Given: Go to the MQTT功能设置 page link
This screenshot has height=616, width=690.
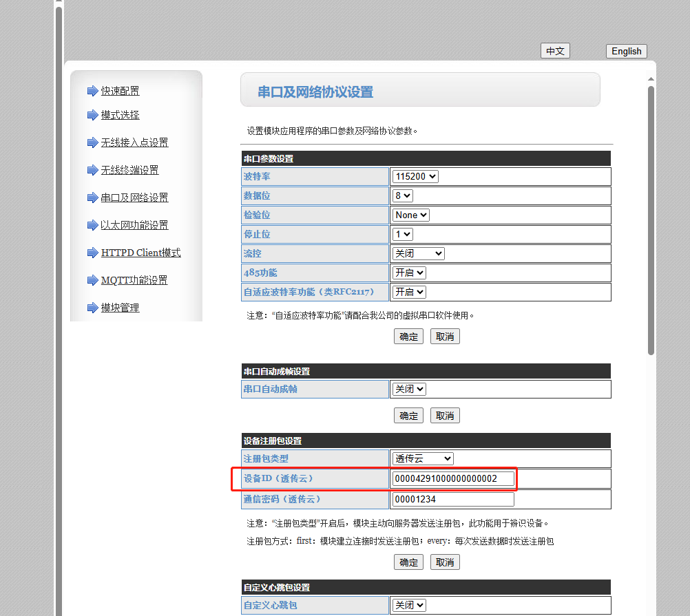Looking at the screenshot, I should pos(134,280).
